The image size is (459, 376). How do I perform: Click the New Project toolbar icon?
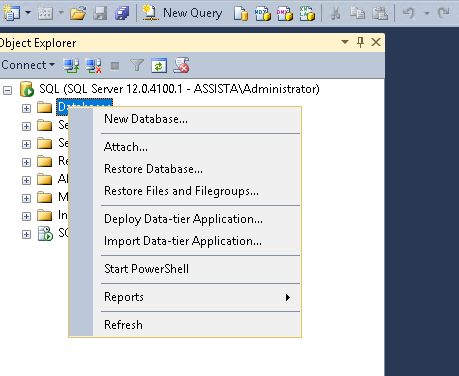coord(12,13)
